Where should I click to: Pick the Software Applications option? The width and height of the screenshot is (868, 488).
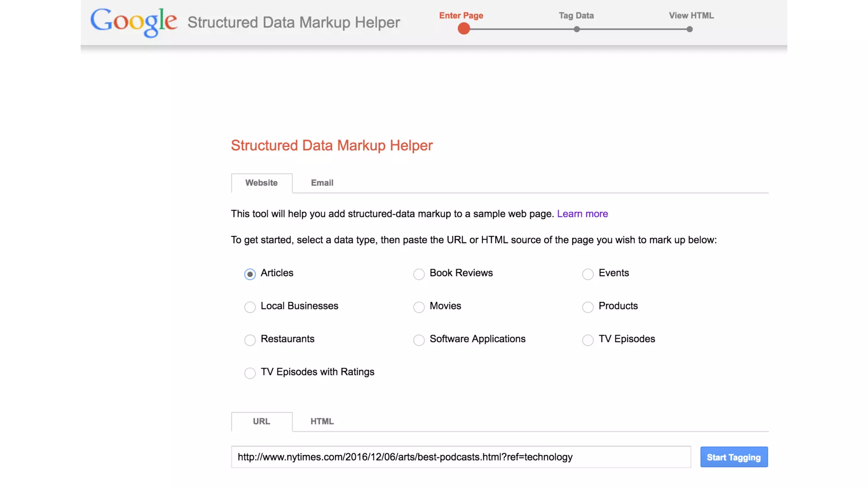coord(419,340)
